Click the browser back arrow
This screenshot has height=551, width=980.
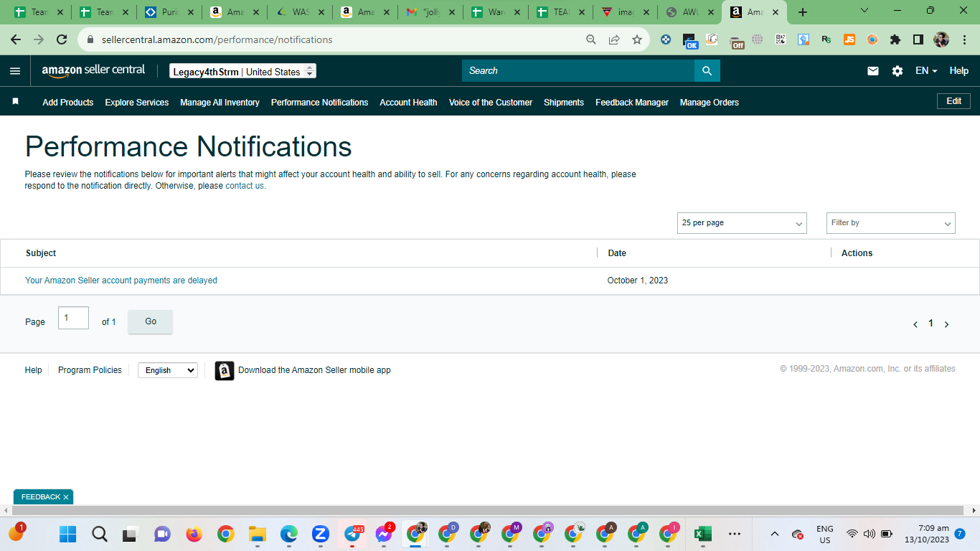[x=16, y=40]
